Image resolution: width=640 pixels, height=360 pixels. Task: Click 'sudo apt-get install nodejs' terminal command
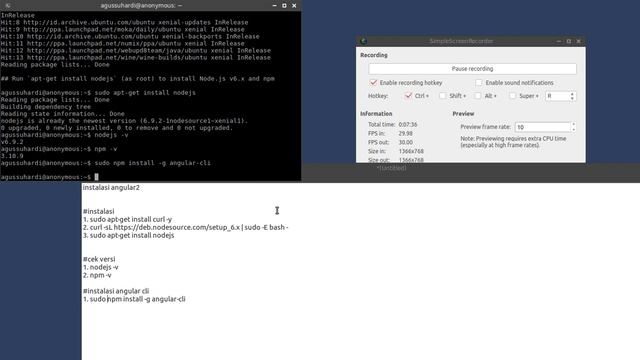click(145, 93)
